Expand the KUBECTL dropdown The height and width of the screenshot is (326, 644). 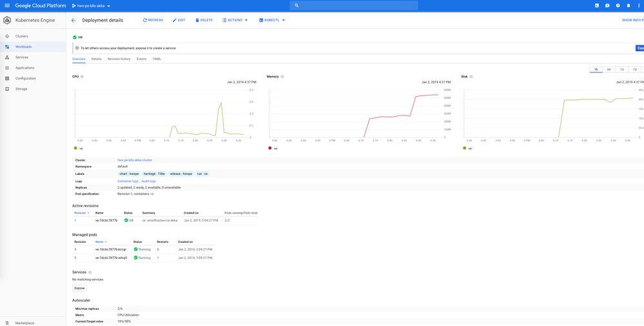tap(272, 21)
